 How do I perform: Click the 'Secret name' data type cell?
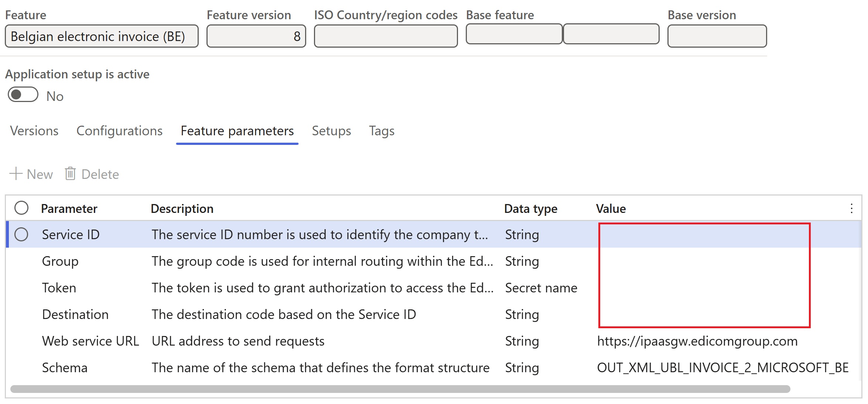pos(541,288)
